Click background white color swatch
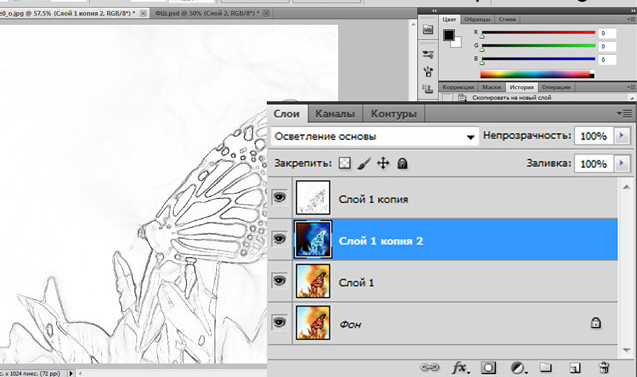 (457, 43)
